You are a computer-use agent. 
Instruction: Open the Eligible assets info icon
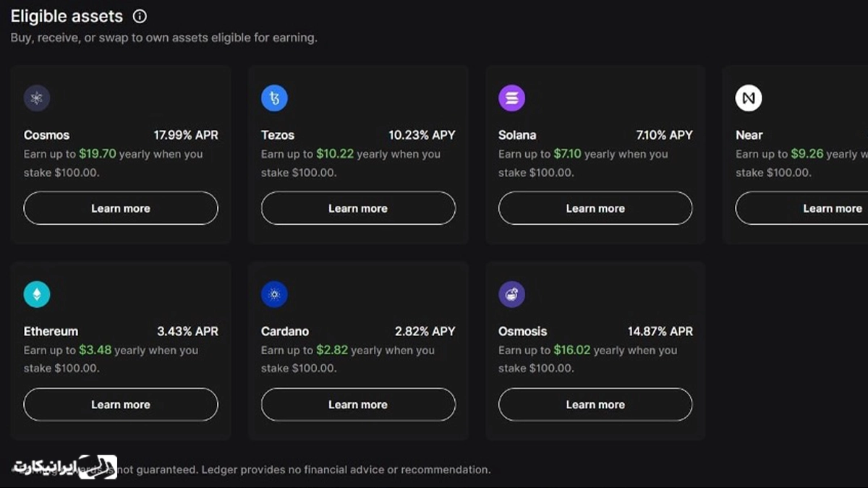tap(140, 16)
